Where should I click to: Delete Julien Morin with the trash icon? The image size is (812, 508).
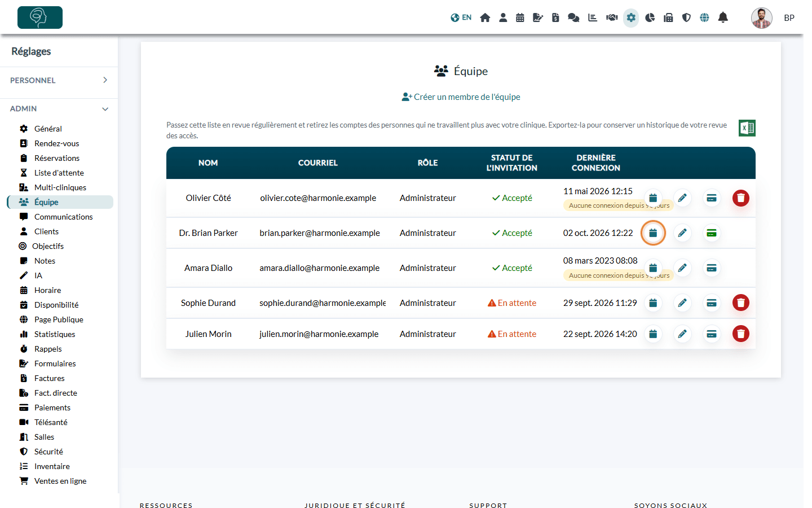(x=741, y=334)
